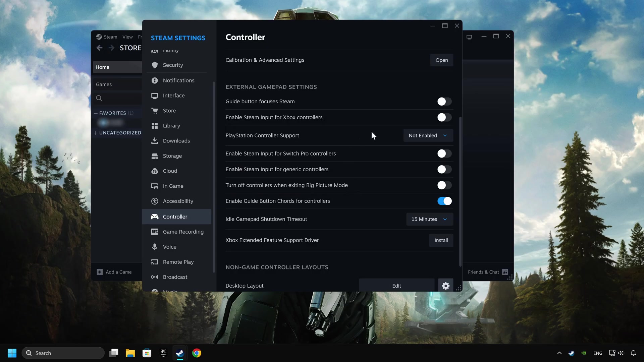Open Google Chrome from the taskbar
644x362 pixels.
[197, 353]
